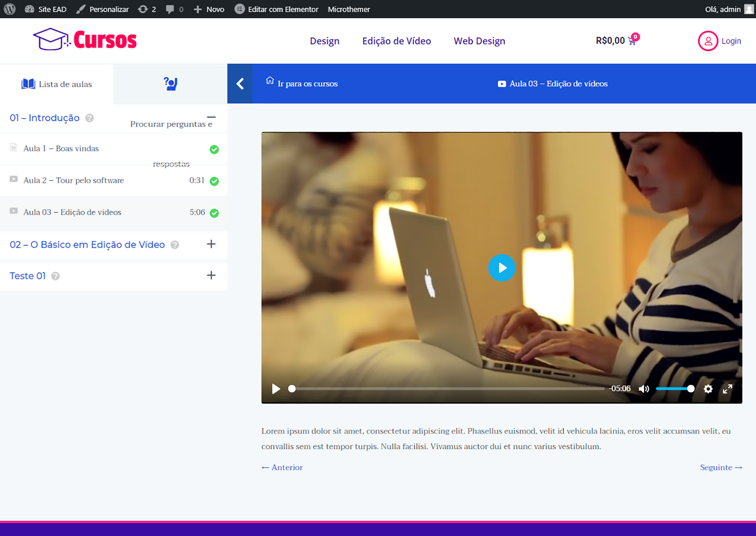Toggle completion check for Aula 1 – Boas vindas

pos(214,149)
